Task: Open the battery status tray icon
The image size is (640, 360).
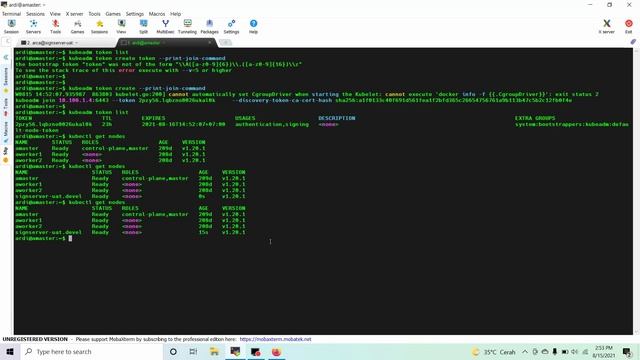Action: click(565, 352)
